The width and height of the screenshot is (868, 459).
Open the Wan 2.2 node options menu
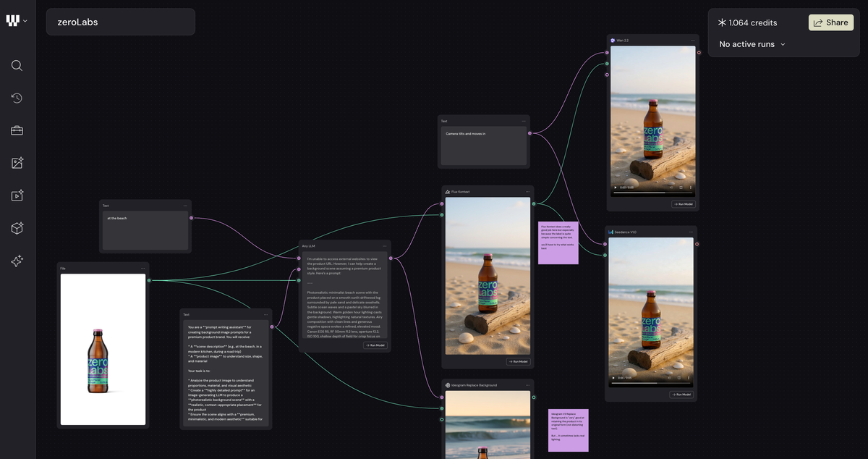coord(691,40)
